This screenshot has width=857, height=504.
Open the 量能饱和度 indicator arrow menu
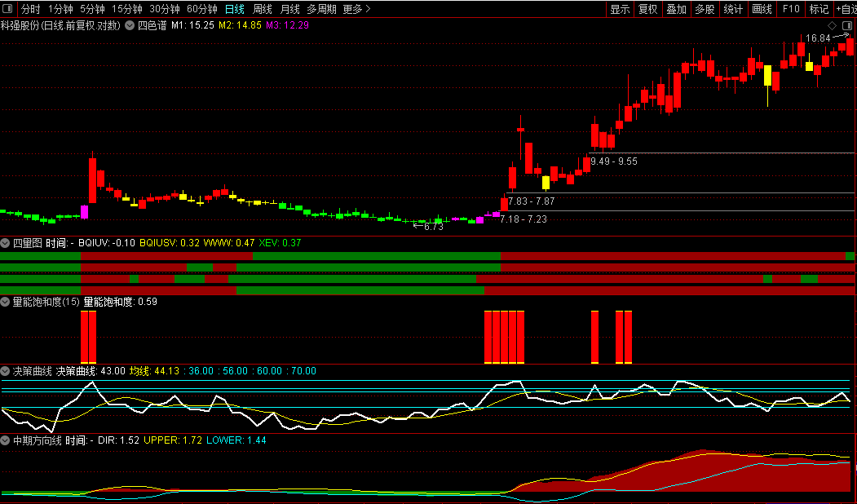6,302
